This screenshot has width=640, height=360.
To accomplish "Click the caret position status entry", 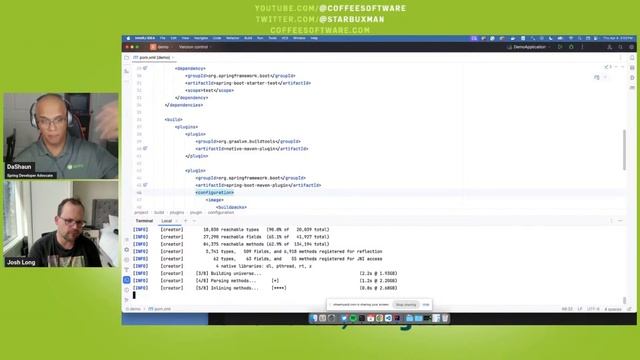I will pyautogui.click(x=567, y=309).
